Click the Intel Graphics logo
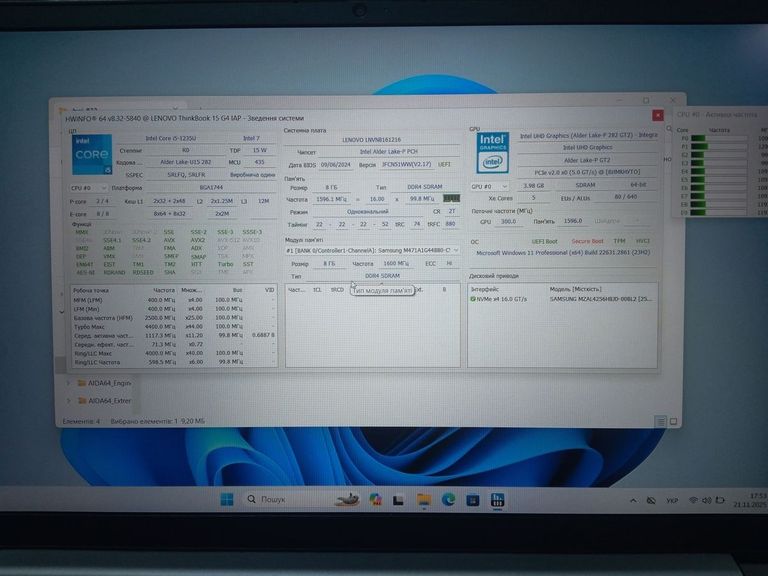Image resolution: width=768 pixels, height=576 pixels. pos(492,152)
